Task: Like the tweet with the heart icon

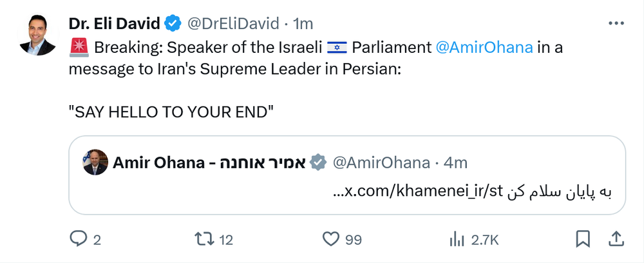Action: click(x=330, y=239)
